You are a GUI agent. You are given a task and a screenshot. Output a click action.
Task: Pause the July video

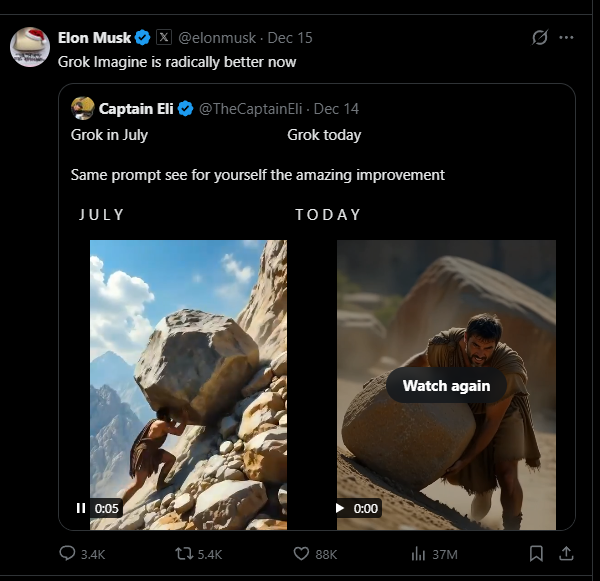pyautogui.click(x=81, y=508)
